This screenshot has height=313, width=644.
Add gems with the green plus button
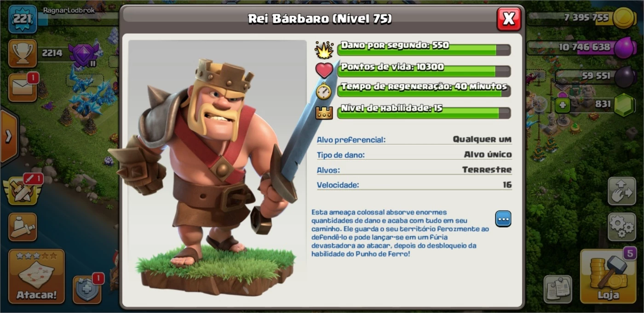562,105
